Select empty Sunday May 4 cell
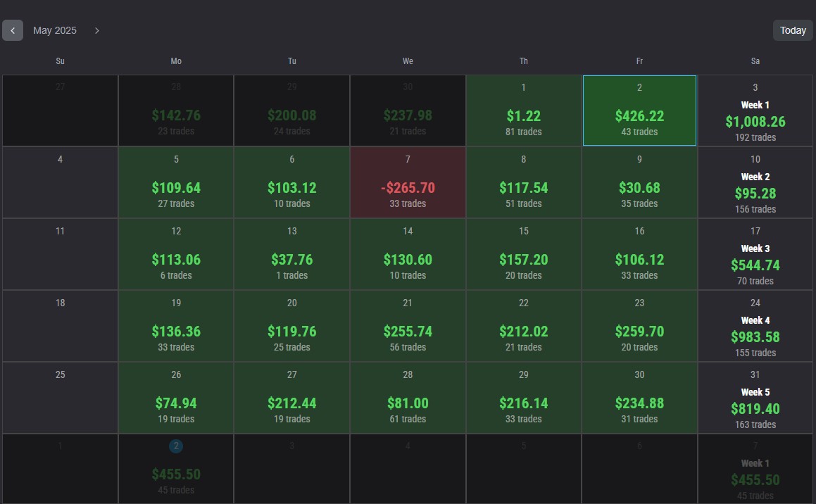816x504 pixels. (60, 182)
